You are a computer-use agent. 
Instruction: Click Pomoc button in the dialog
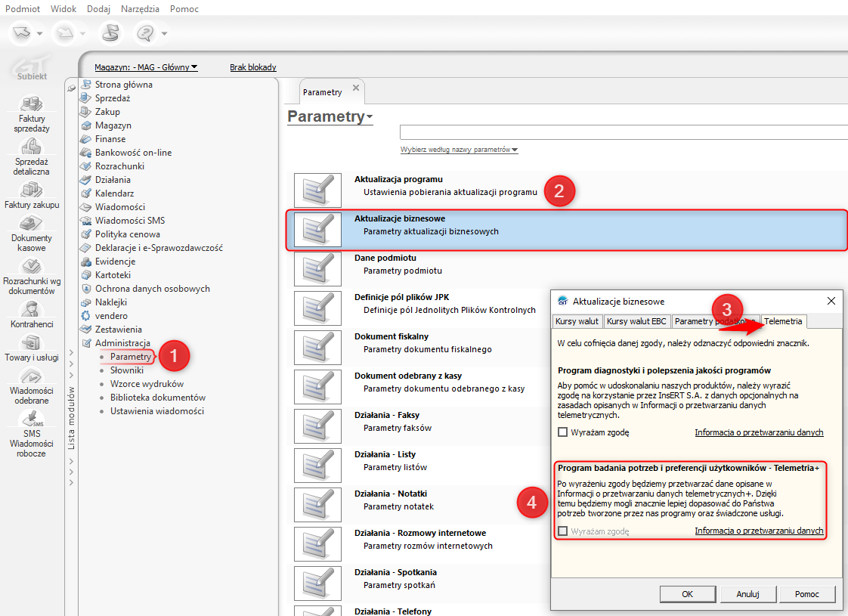pos(807,594)
